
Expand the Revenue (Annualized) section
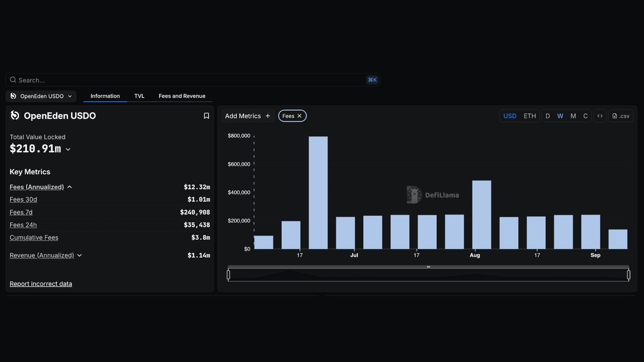click(79, 255)
